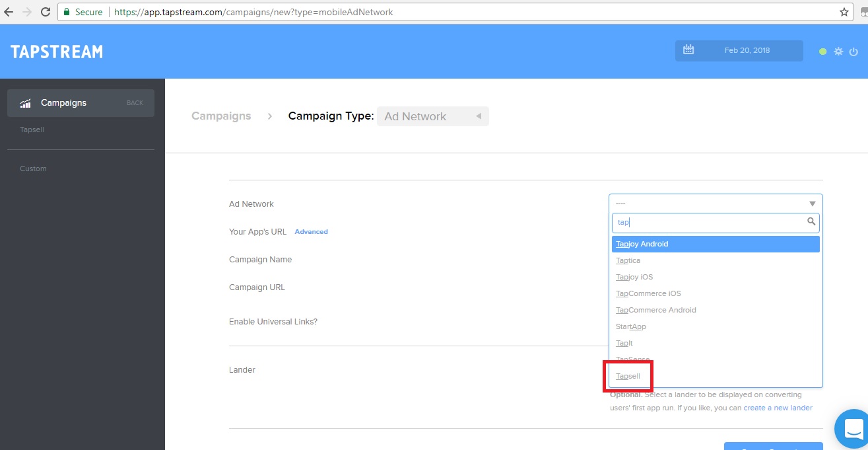Click the Ad Network field label
The height and width of the screenshot is (450, 868).
(x=251, y=204)
